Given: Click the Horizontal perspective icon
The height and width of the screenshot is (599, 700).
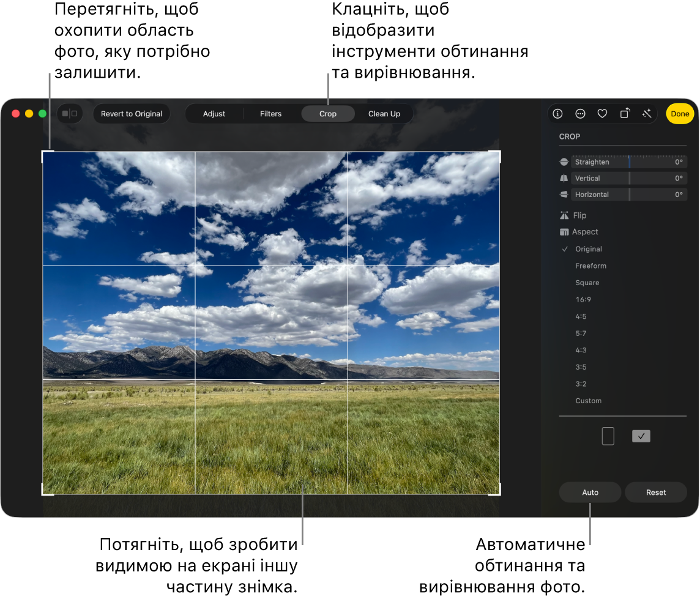Looking at the screenshot, I should (564, 195).
